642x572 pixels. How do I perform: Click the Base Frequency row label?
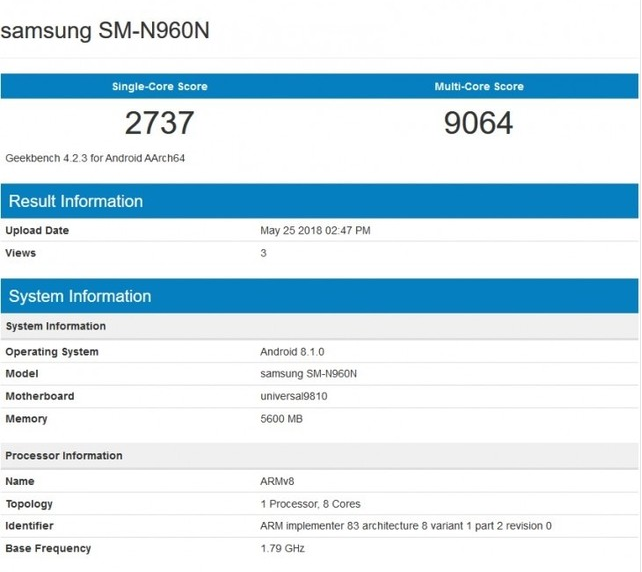[48, 548]
